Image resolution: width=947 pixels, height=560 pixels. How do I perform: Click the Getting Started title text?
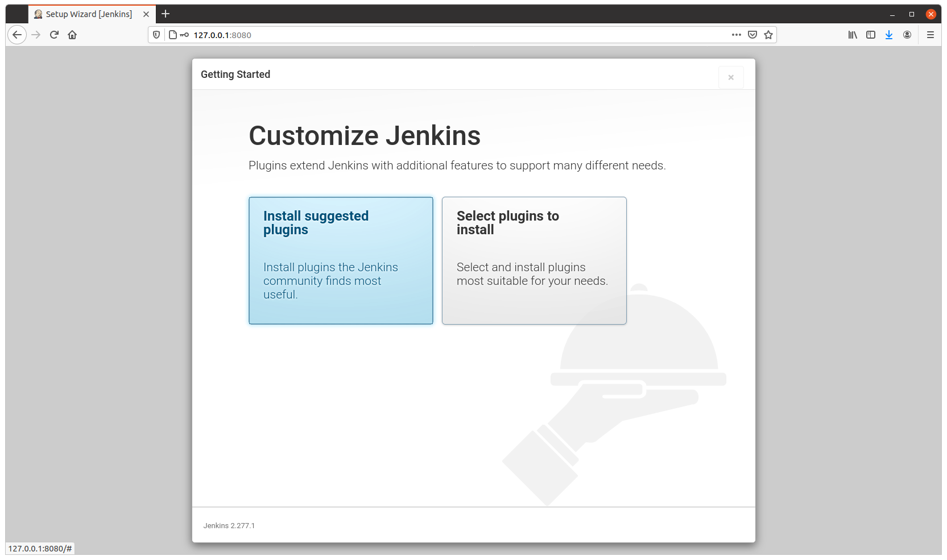coord(235,74)
